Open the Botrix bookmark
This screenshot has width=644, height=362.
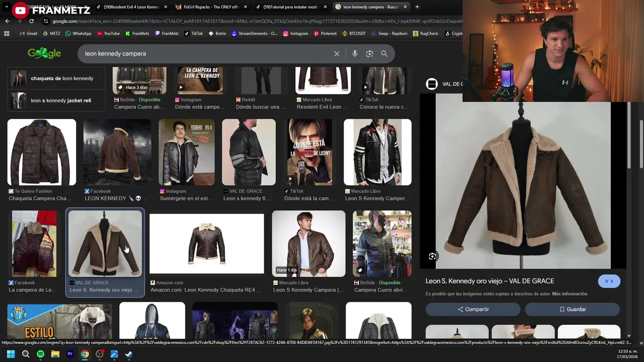click(x=217, y=34)
